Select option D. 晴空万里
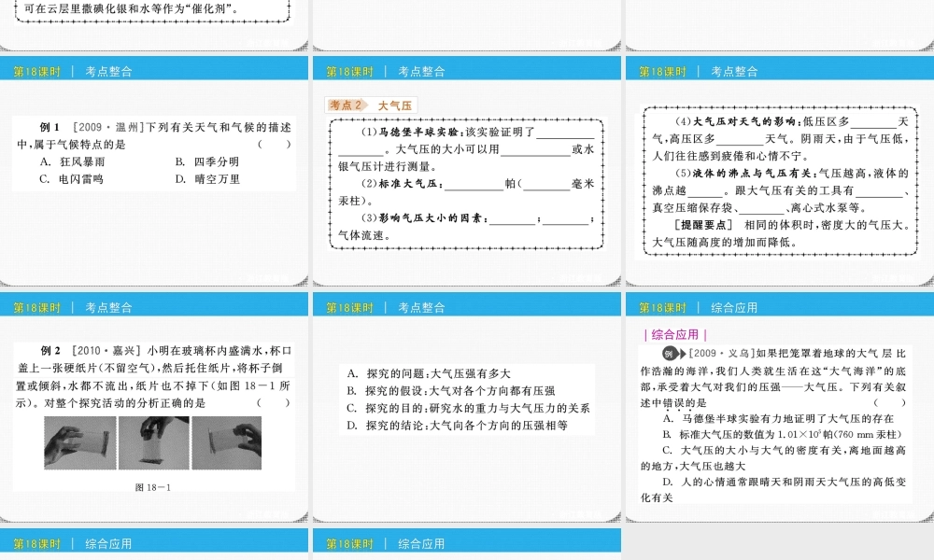 [208, 179]
